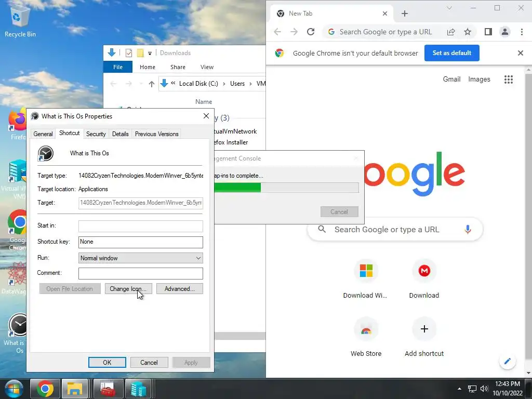Click the green progress bar in Management Console
The image size is (532, 399).
(237, 187)
